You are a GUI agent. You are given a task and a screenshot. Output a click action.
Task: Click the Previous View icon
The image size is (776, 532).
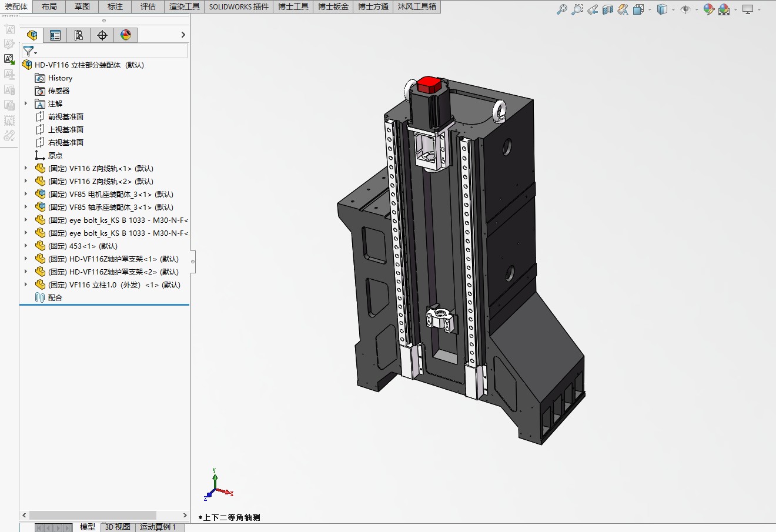coord(593,9)
